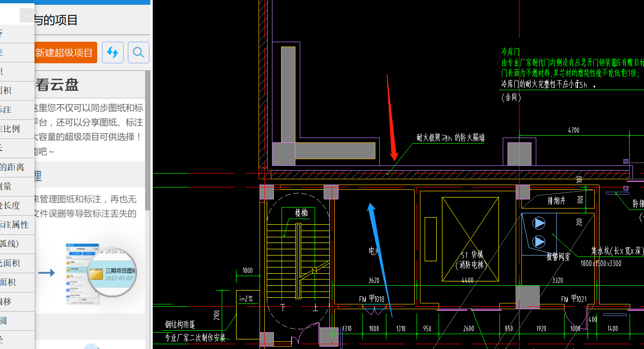Close the left menu with the × button
Viewport: 644px width, 349px height.
(x=27, y=15)
